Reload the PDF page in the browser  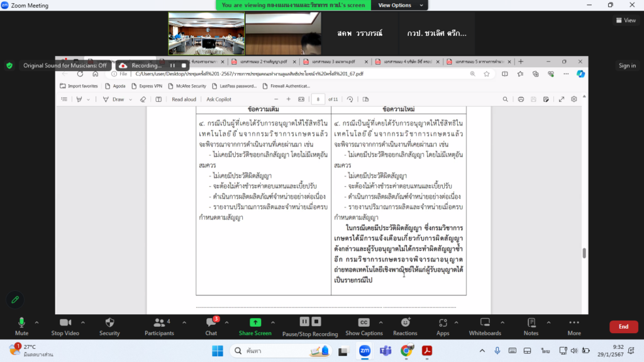coord(80,74)
